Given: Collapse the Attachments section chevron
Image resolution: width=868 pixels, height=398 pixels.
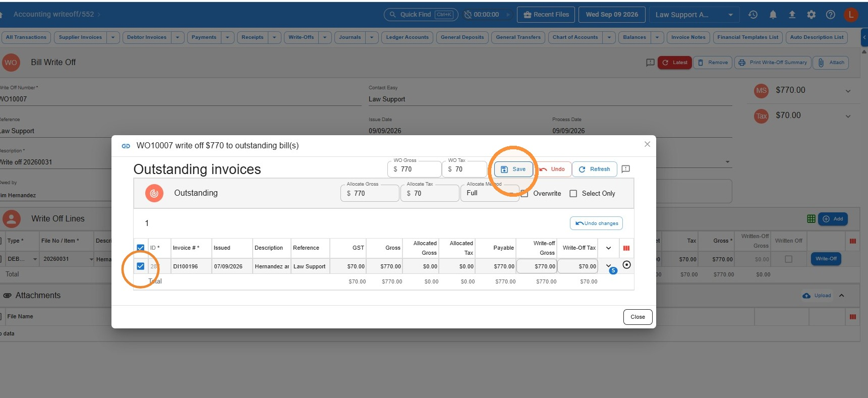Looking at the screenshot, I should 841,296.
